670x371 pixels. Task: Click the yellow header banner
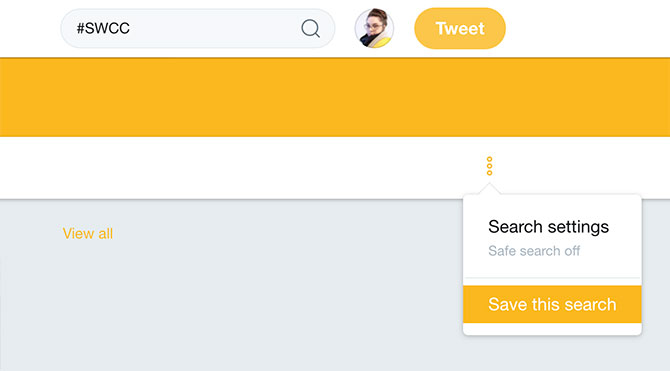click(335, 97)
